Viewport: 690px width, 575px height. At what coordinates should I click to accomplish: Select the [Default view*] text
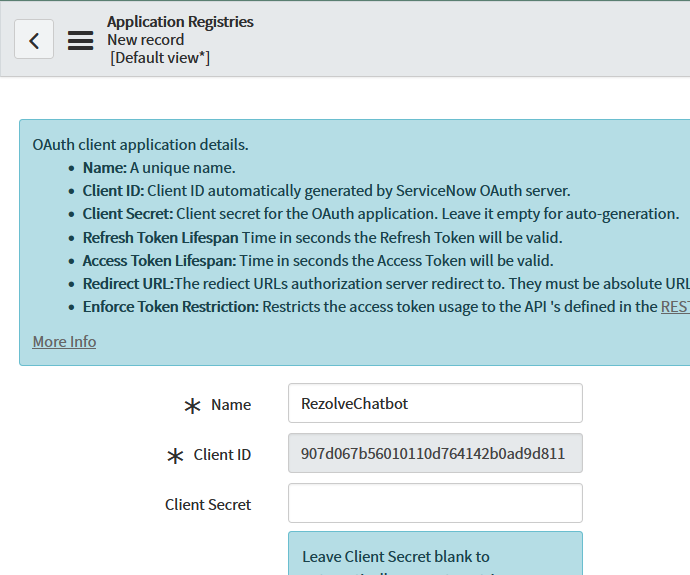tap(160, 58)
